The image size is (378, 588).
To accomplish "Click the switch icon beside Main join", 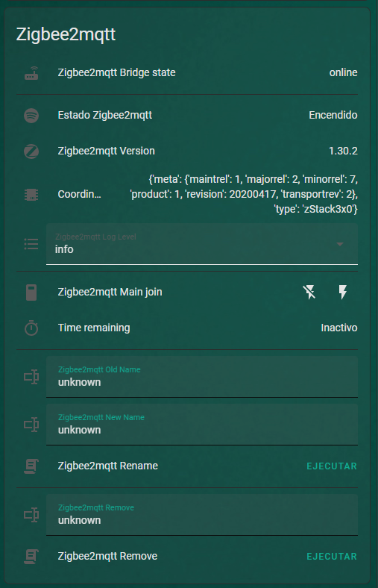I will click(x=31, y=292).
